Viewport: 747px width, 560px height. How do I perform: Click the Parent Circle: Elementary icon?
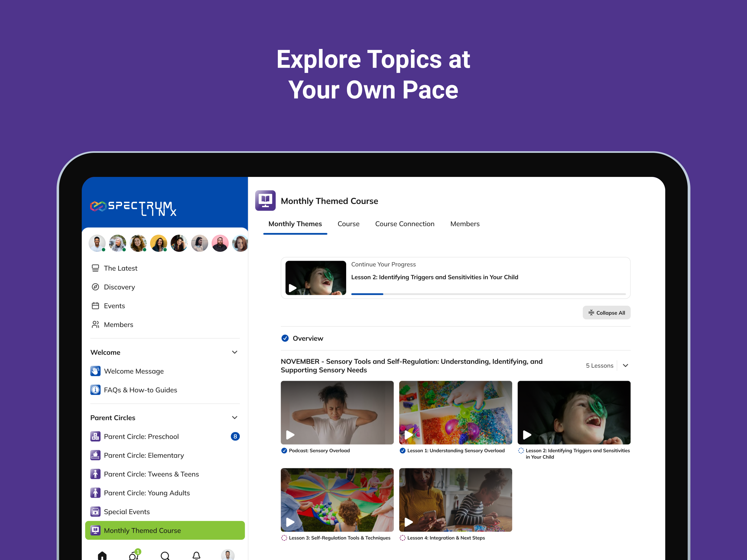[95, 455]
